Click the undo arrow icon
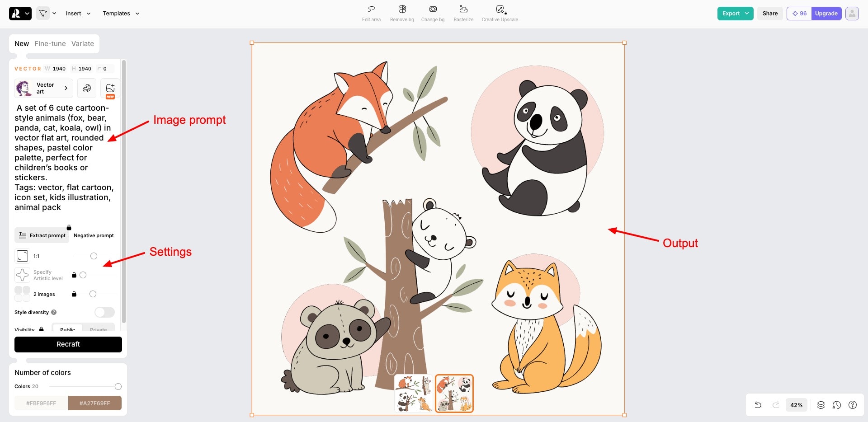 click(x=758, y=405)
